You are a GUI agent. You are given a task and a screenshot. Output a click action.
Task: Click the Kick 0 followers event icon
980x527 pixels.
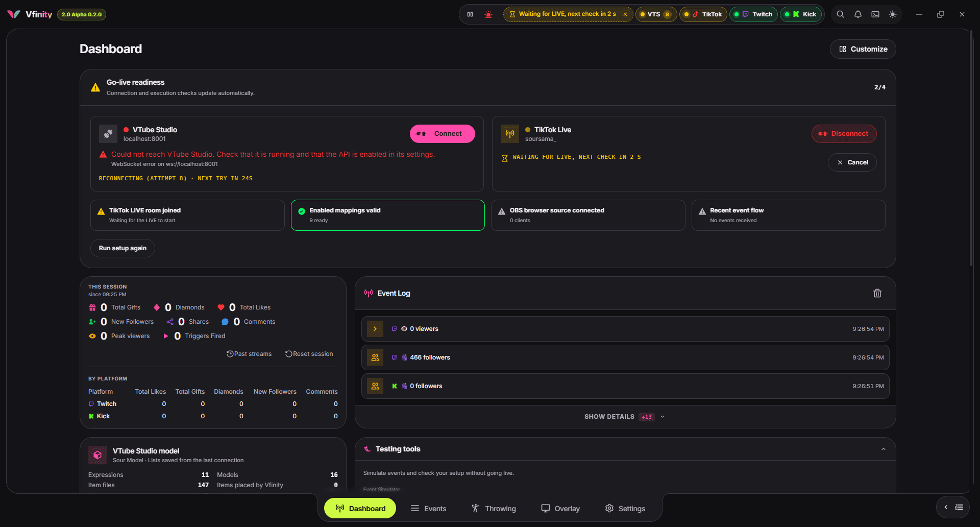point(375,386)
